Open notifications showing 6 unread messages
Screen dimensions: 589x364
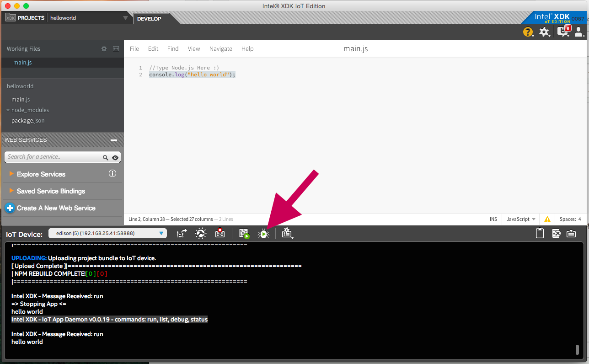tap(563, 31)
